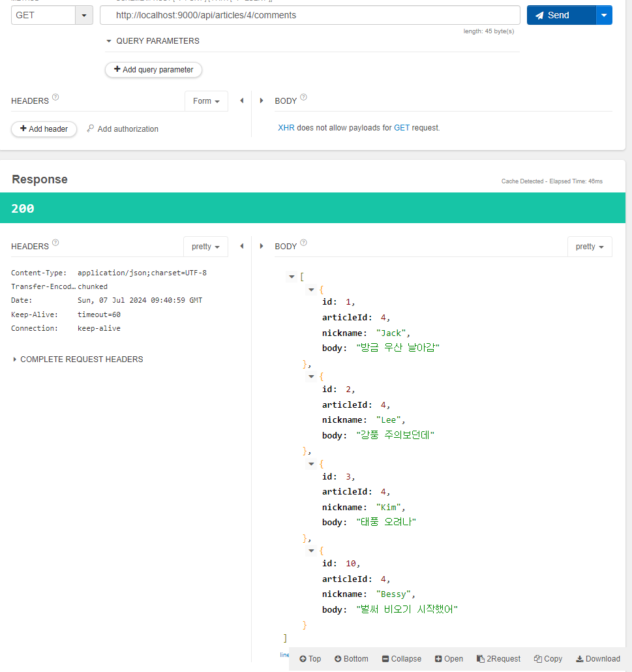Screen dimensions: 632x672
Task: Open response BODY help icon
Action: tap(303, 243)
